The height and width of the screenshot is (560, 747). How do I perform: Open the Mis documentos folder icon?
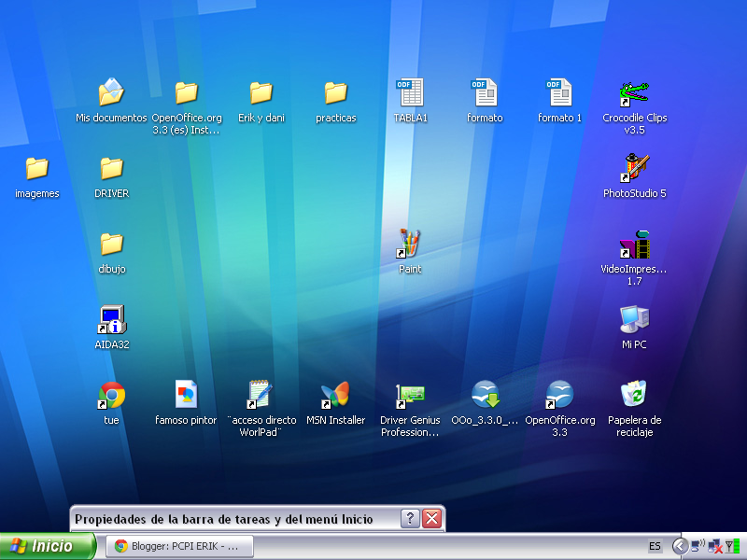click(x=111, y=92)
